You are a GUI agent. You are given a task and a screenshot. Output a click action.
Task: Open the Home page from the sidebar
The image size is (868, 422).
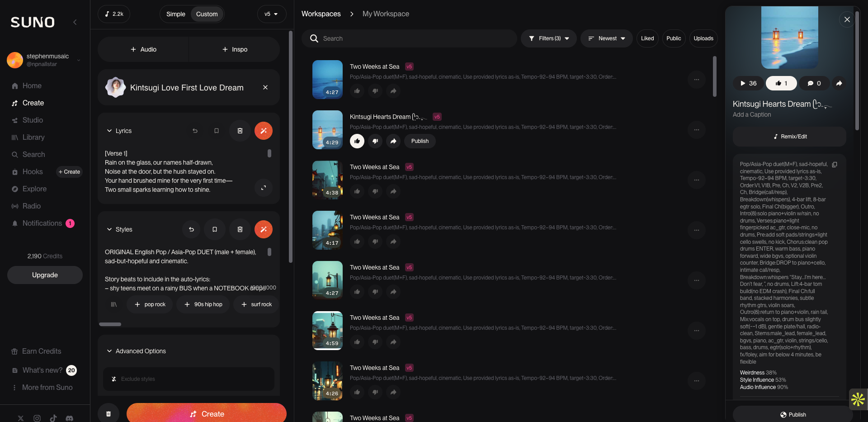[x=26, y=86]
